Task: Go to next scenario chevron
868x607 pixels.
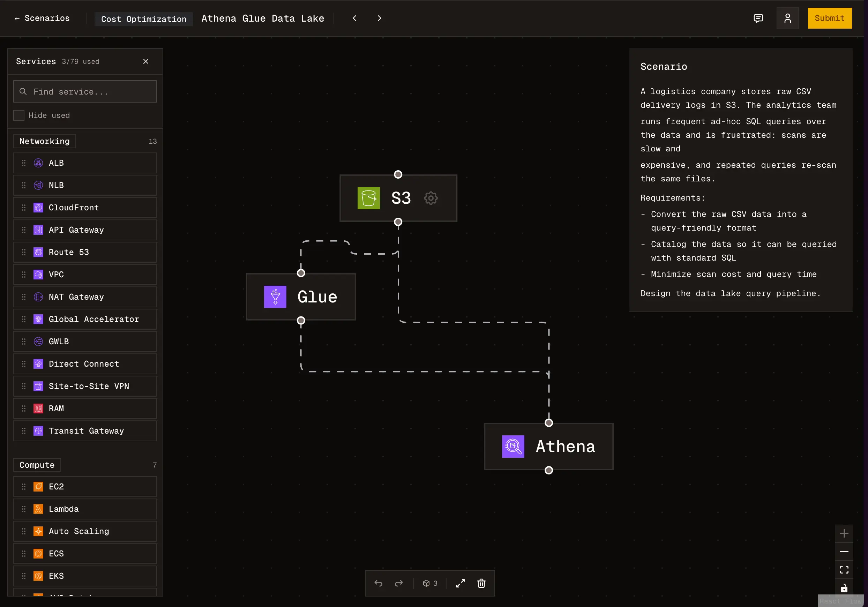Action: [x=379, y=18]
